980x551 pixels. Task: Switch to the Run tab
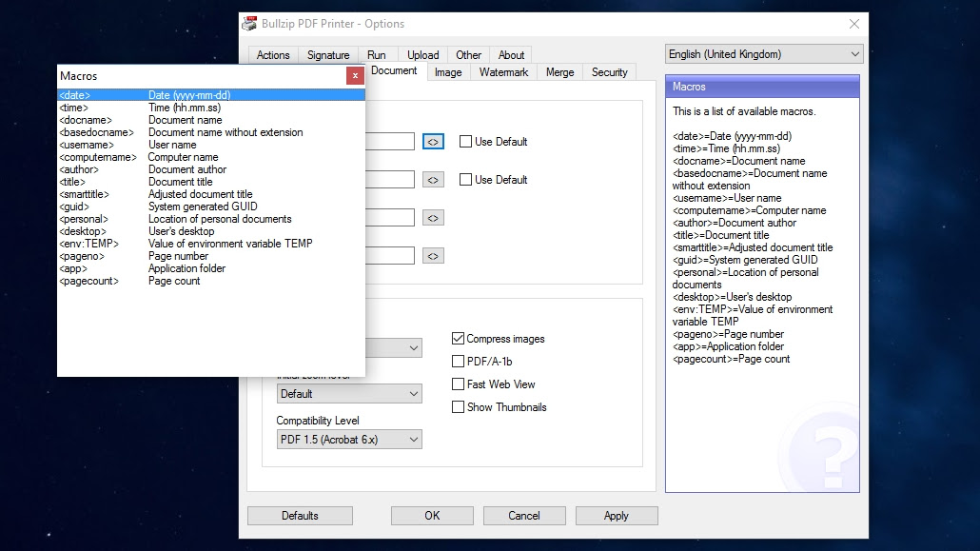click(x=376, y=55)
